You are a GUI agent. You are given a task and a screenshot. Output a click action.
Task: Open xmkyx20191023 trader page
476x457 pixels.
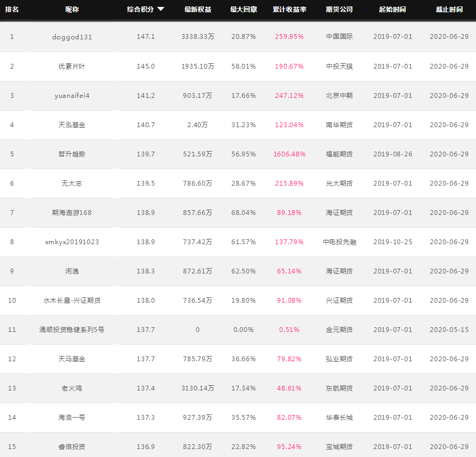tap(72, 242)
